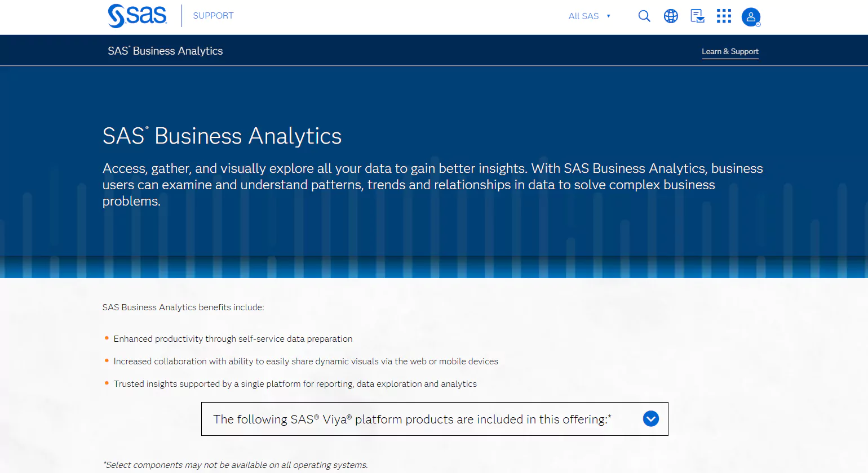Open the search magnifier icon
The width and height of the screenshot is (868, 473).
644,16
